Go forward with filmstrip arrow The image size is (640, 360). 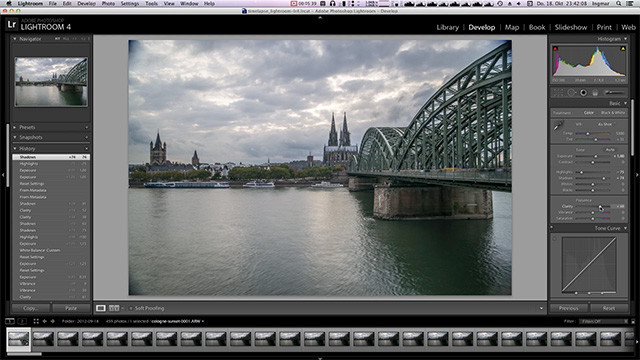click(x=52, y=321)
